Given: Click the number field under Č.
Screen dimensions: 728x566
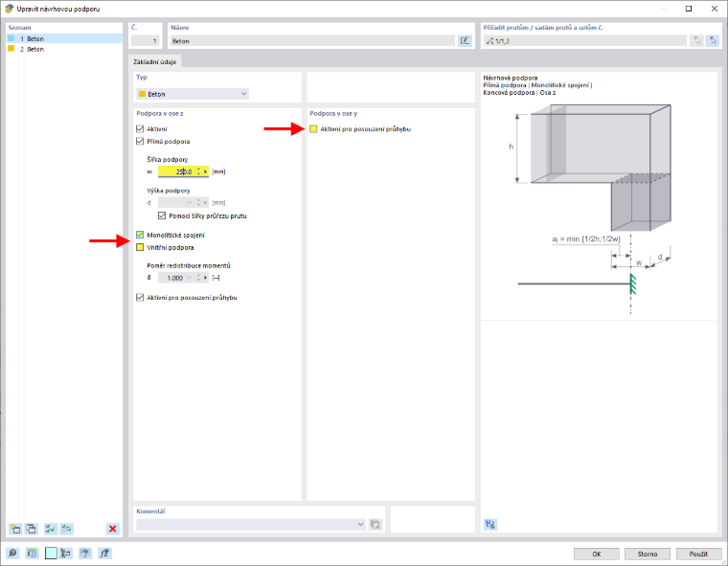Looking at the screenshot, I should click(x=146, y=41).
